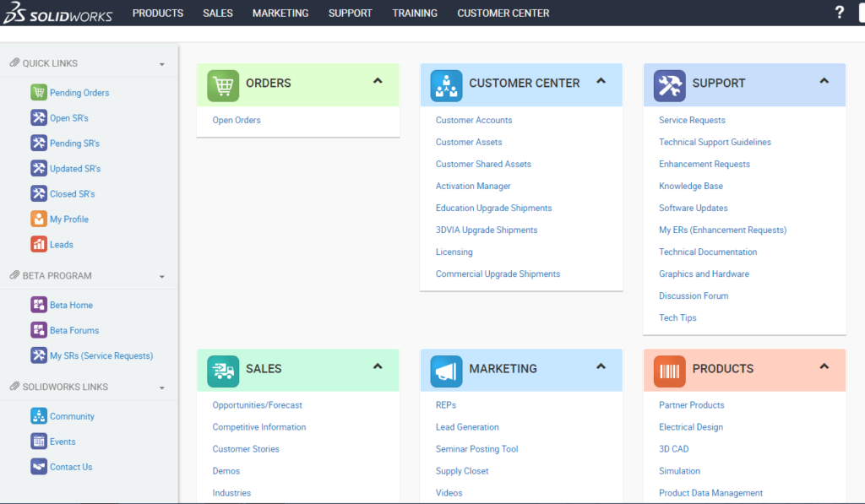This screenshot has width=865, height=504.
Task: Collapse the Customer Center panel
Action: tap(601, 81)
